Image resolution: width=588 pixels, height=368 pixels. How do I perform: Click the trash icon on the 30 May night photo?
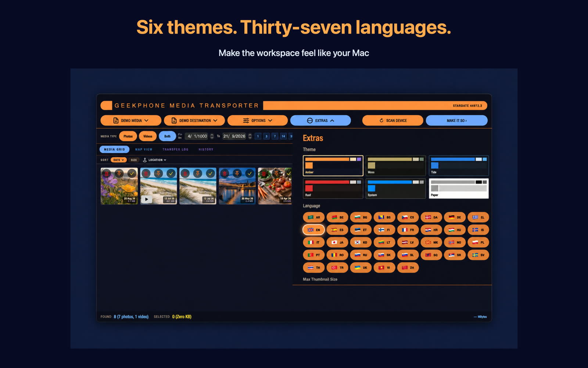[x=225, y=173]
